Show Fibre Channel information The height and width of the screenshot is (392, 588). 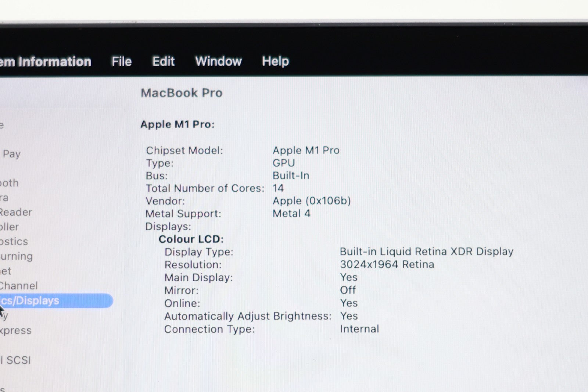point(18,286)
